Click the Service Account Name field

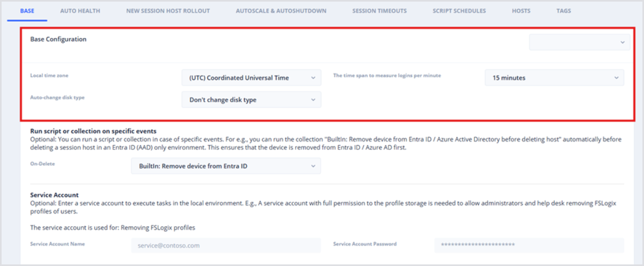pos(226,245)
